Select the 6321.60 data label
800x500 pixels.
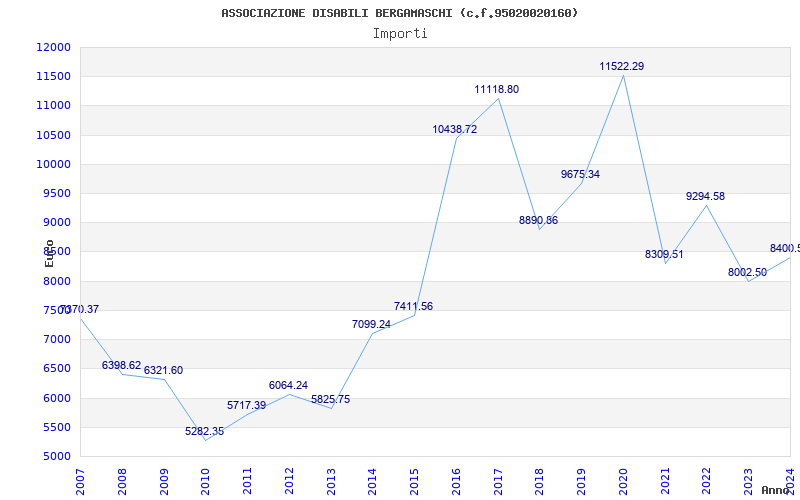[163, 370]
